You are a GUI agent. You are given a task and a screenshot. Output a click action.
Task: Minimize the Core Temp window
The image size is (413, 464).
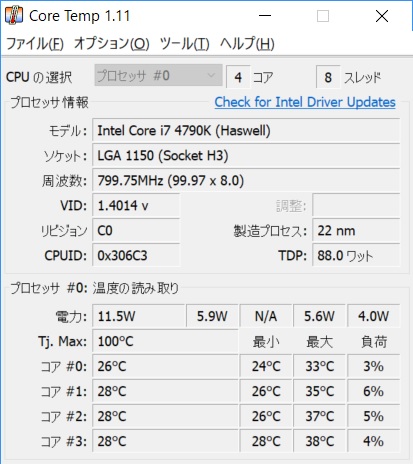click(x=265, y=16)
